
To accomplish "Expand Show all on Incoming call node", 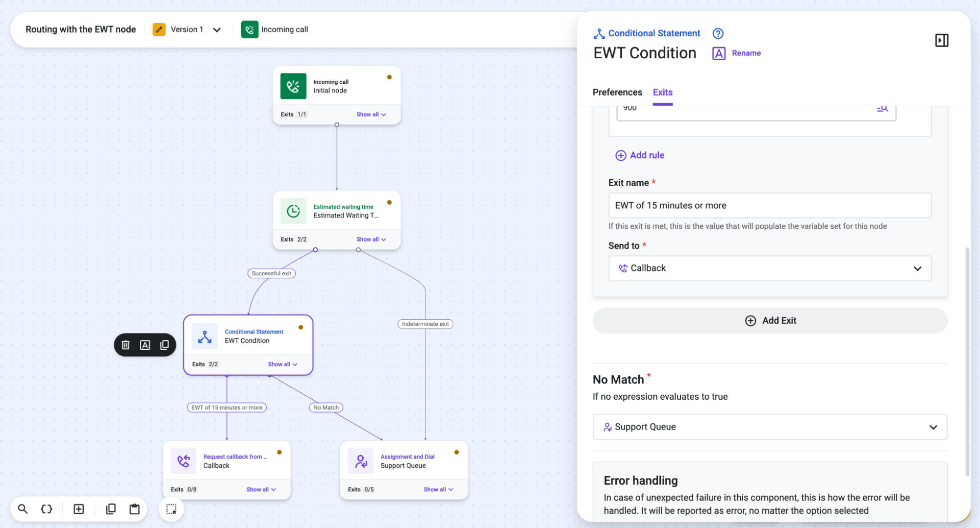I will coord(371,114).
